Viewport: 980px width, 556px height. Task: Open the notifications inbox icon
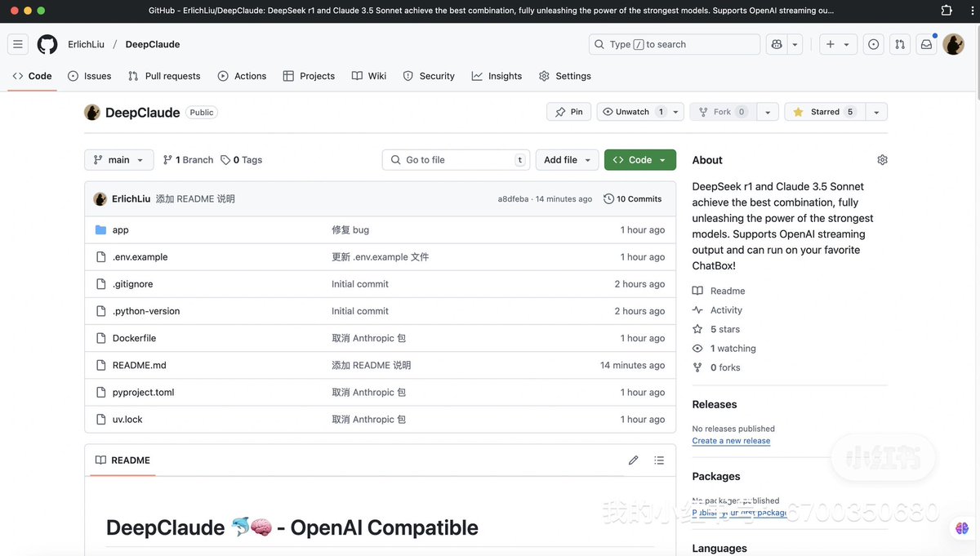click(926, 44)
